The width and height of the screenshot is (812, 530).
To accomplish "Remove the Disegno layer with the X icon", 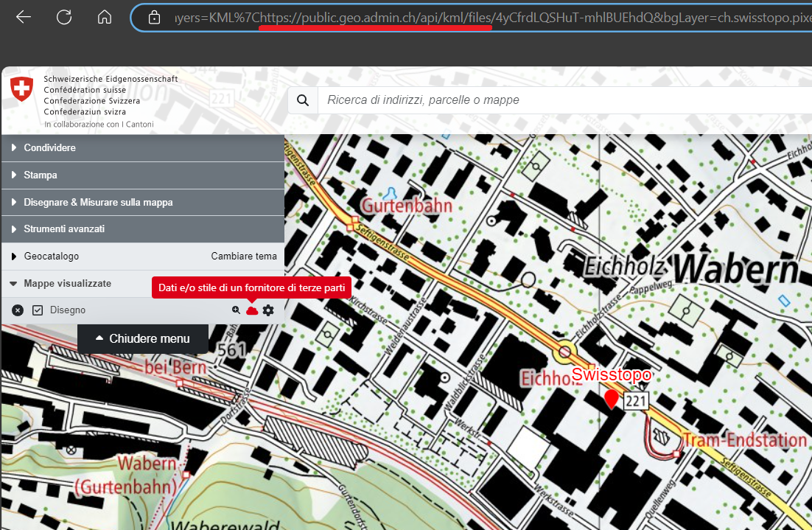I will 18,310.
